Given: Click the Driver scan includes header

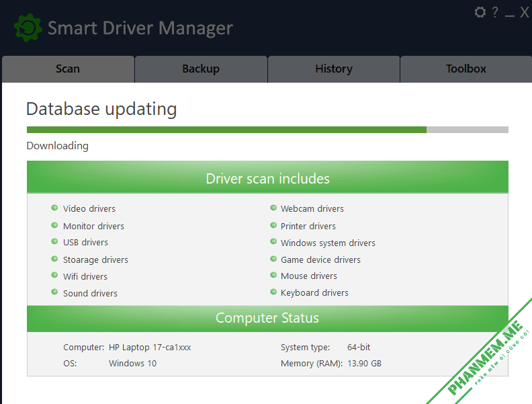Looking at the screenshot, I should [267, 177].
